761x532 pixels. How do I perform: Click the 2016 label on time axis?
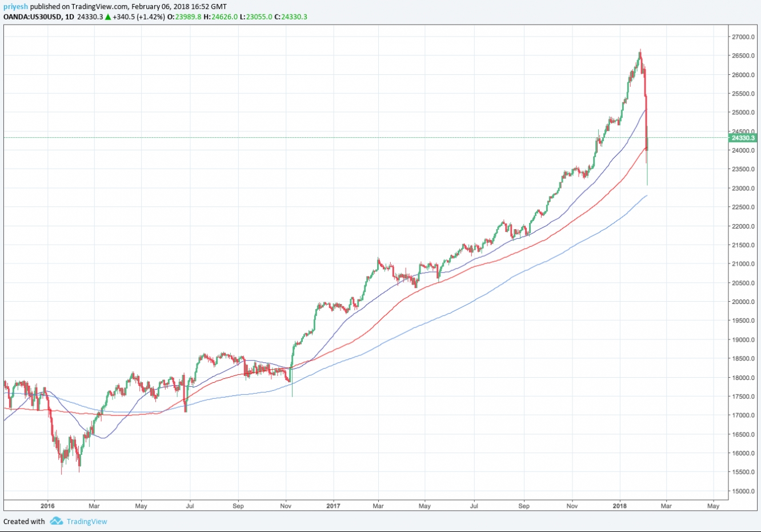48,506
